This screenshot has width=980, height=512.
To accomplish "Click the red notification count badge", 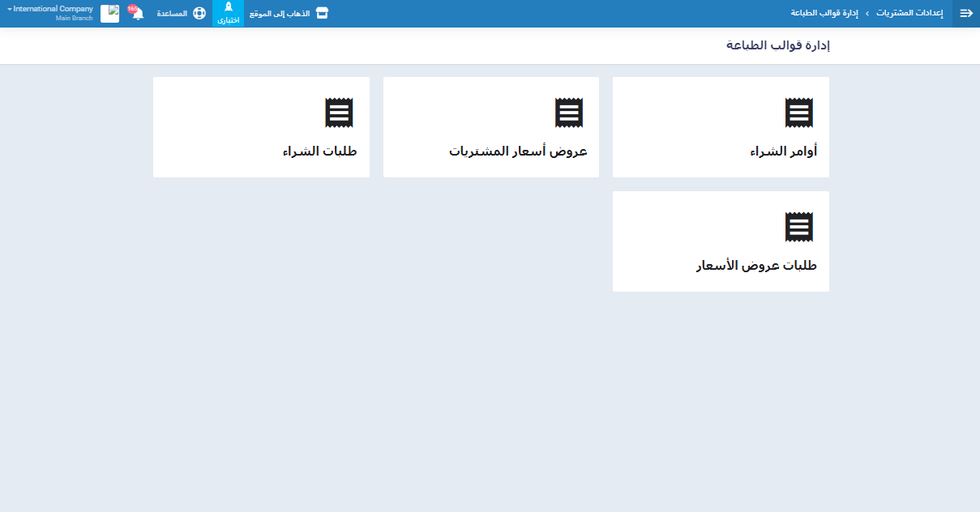I will [132, 8].
